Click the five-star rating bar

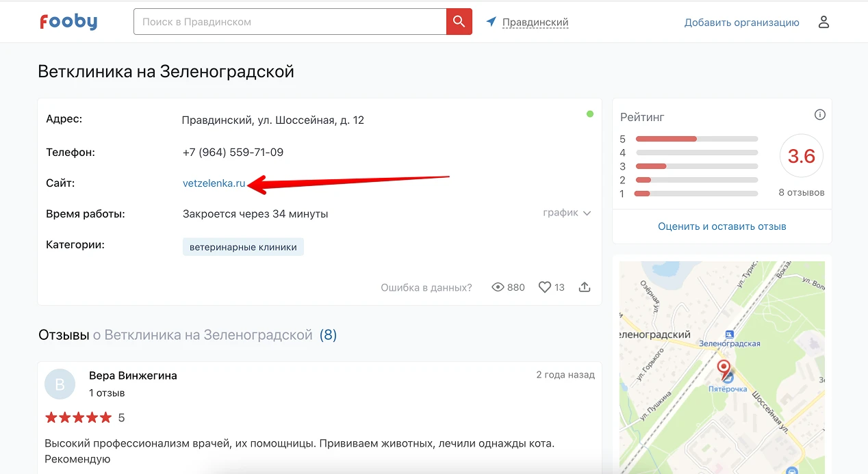click(x=696, y=139)
